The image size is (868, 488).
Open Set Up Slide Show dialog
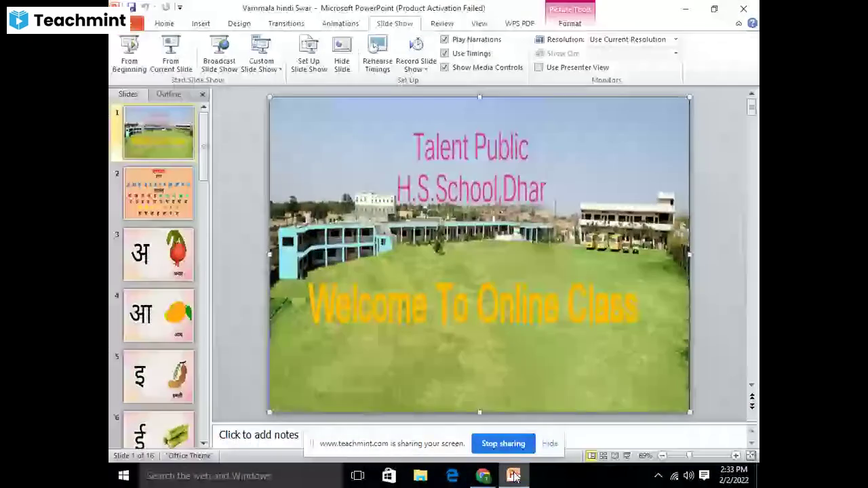pos(309,54)
